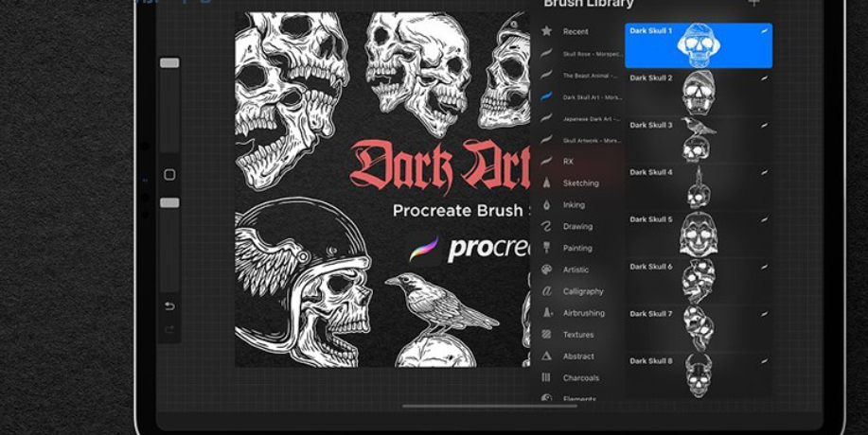The width and height of the screenshot is (868, 435).
Task: Select The Beast Animal brush set icon
Action: coord(546,75)
